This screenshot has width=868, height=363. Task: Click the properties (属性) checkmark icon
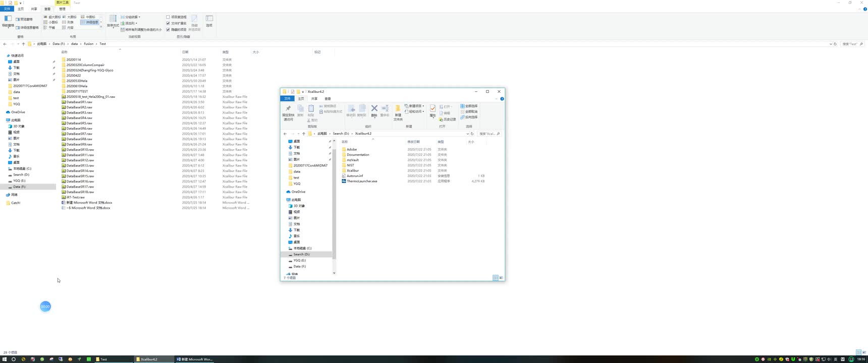(x=432, y=108)
